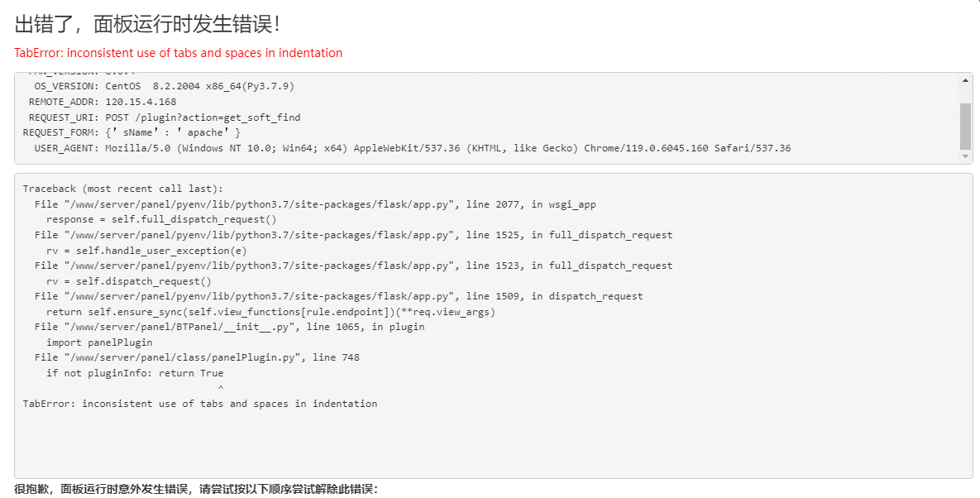This screenshot has height=498, width=980.
Task: Click the 'return self.ensure_sync' code line
Action: [270, 312]
